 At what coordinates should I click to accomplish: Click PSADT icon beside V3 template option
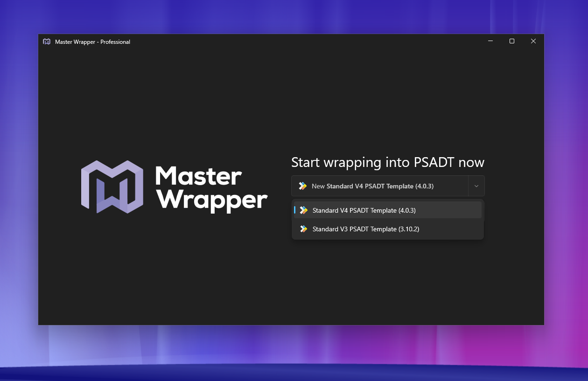click(303, 229)
